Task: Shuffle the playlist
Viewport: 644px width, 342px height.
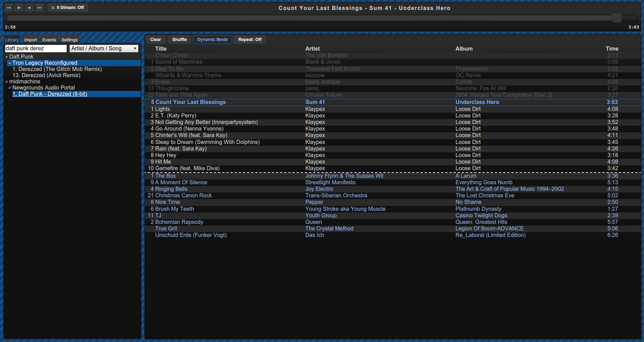Action: tap(179, 40)
